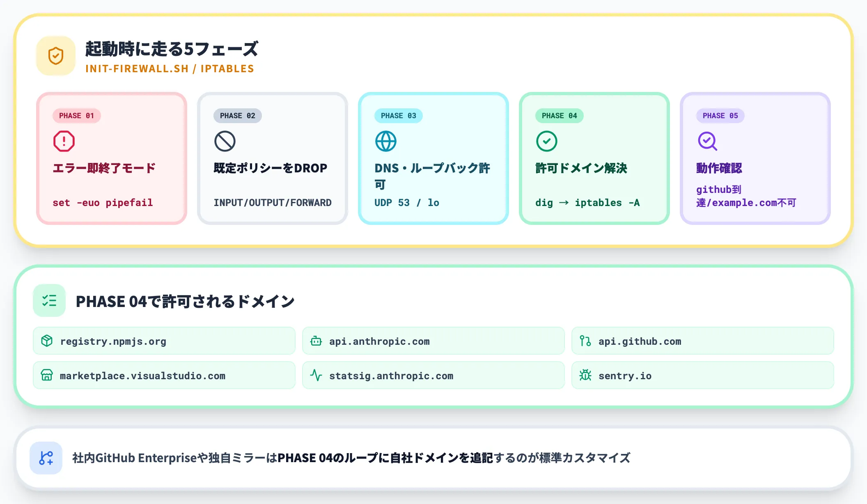Viewport: 867px width, 504px height.
Task: Select the api.anthropic.com domain chip
Action: tap(433, 341)
